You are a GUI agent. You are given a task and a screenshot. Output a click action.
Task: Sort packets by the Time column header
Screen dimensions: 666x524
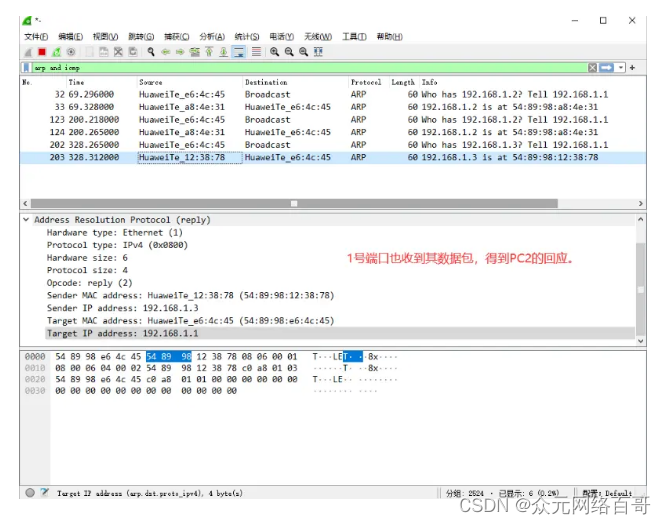tap(101, 82)
